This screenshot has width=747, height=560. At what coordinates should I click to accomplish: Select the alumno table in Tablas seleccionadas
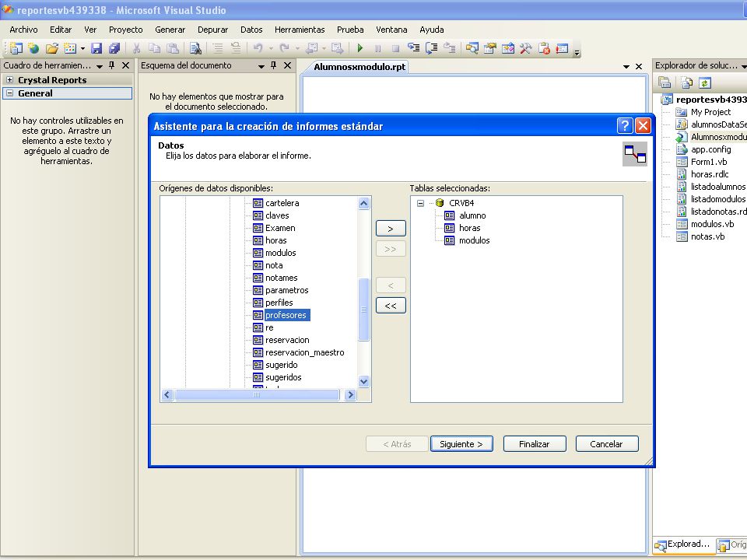[472, 215]
